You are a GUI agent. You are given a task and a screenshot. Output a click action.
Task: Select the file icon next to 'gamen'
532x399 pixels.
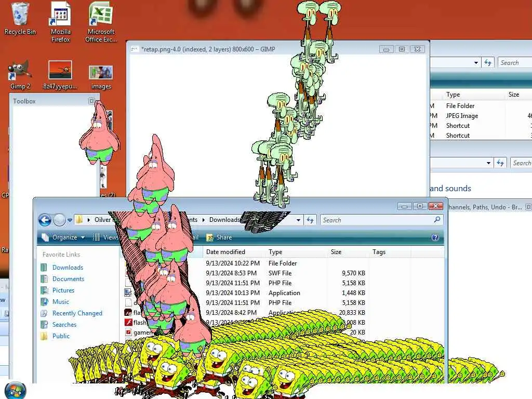point(128,332)
